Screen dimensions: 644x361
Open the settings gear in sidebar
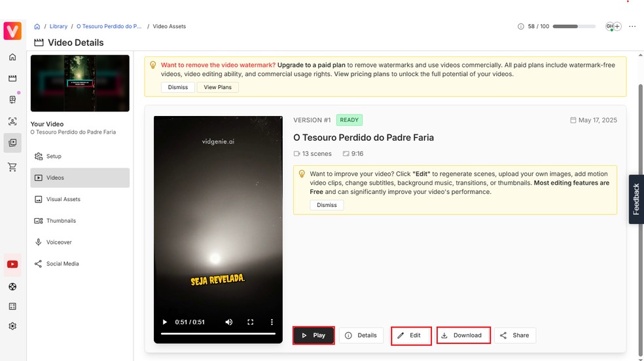(12, 326)
